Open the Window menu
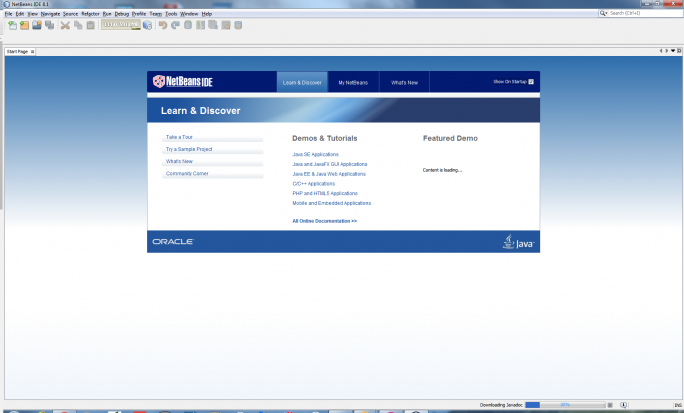Screen dimensions: 684x413 pos(189,14)
